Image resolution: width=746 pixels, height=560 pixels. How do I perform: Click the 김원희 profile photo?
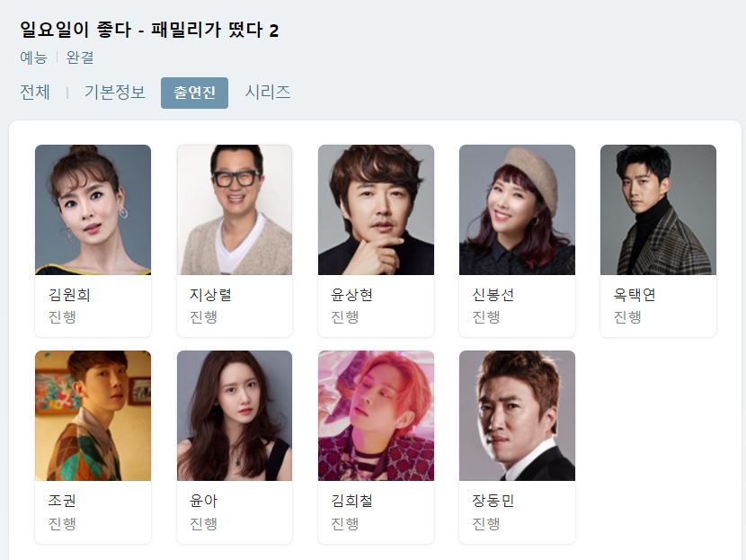click(x=93, y=209)
